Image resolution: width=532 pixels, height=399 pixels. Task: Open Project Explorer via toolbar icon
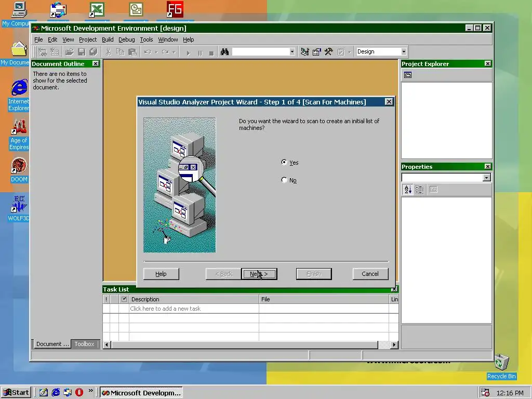(304, 52)
